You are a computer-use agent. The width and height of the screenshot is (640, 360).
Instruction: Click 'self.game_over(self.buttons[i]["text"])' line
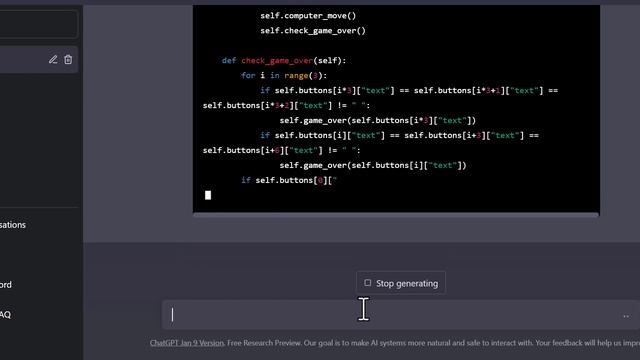click(373, 165)
